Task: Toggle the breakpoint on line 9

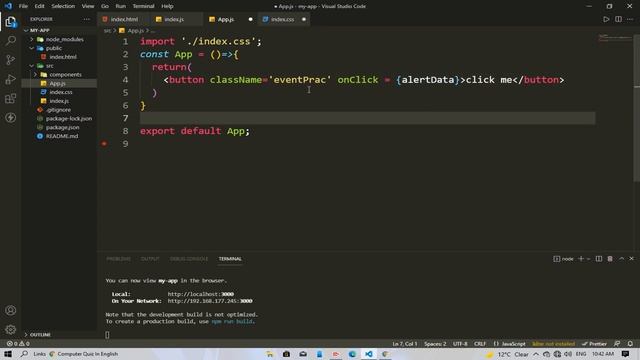Action: (x=104, y=144)
